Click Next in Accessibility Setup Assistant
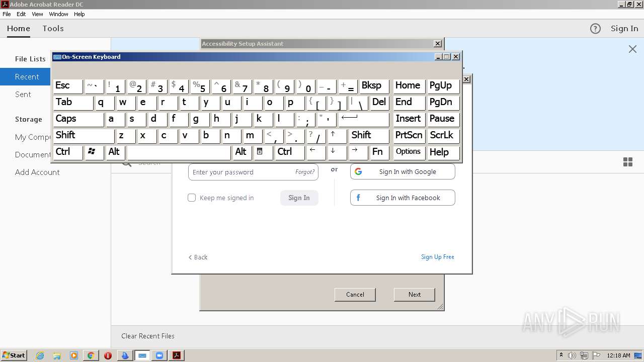Viewport: 644px width, 362px height. [415, 295]
